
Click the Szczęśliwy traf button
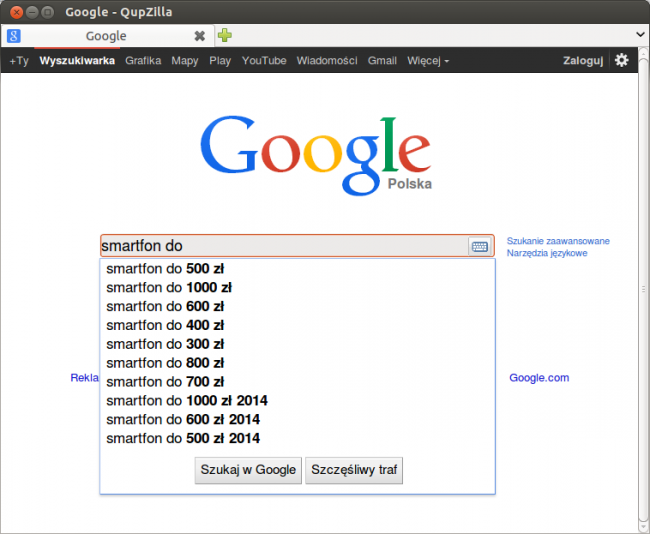[354, 470]
